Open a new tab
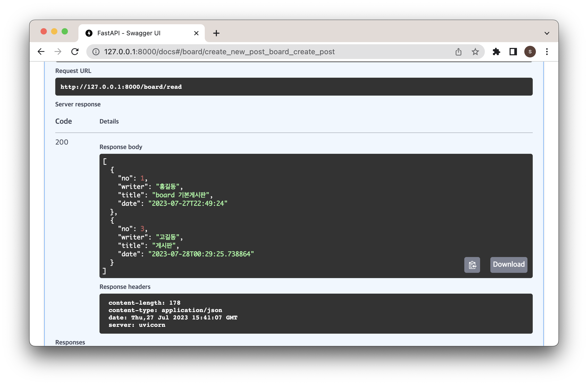Screen dimensions: 588x385 pos(216,33)
